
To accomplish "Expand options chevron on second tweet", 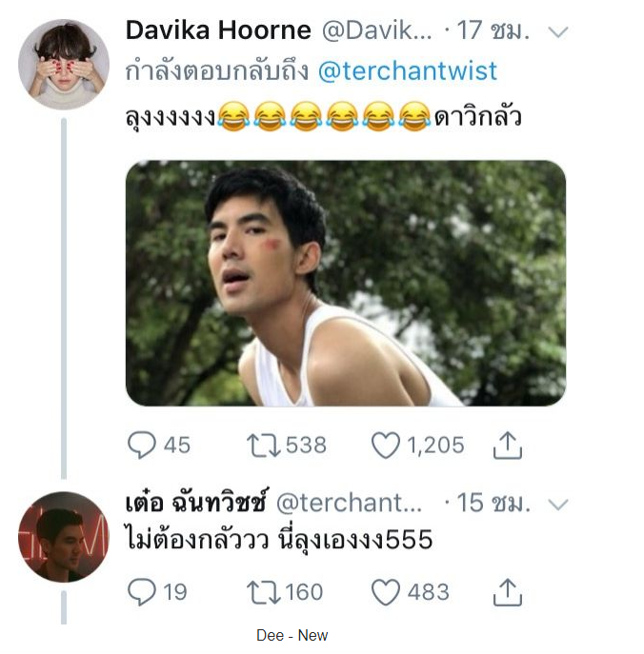I will tap(558, 505).
